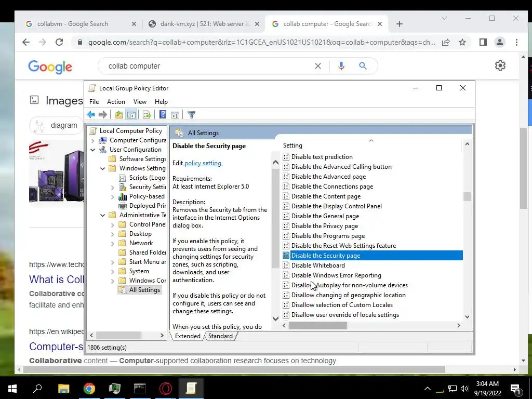Click the Back arrow in Group Policy toolbar
This screenshot has height=399, width=532.
pos(91,115)
